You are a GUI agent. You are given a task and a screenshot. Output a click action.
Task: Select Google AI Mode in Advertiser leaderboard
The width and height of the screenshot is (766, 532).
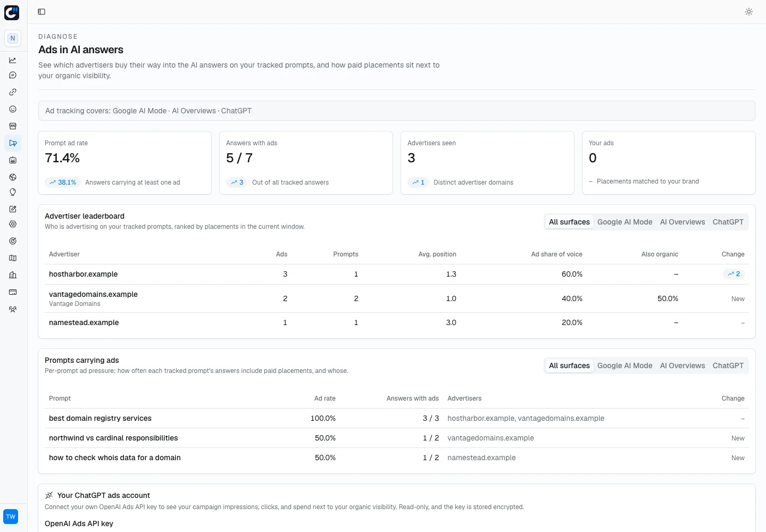pos(625,222)
